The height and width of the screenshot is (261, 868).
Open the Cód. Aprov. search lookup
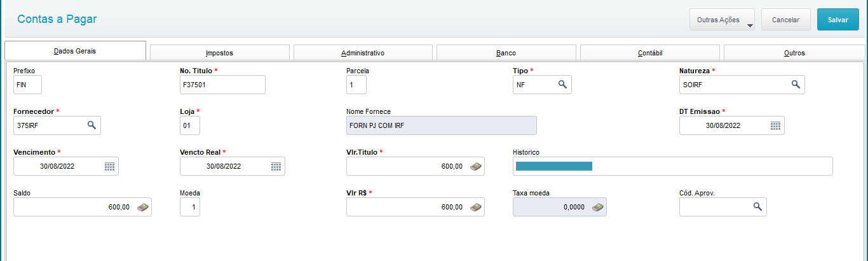(x=757, y=207)
